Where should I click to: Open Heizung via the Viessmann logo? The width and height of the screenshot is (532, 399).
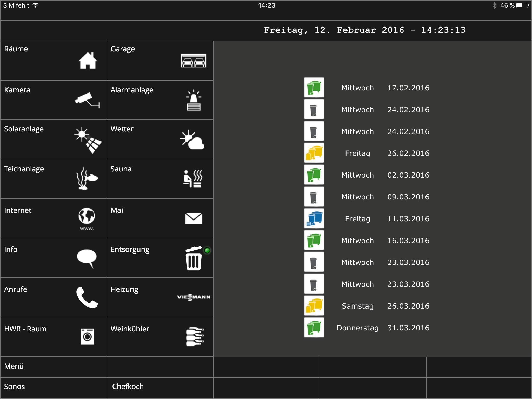[194, 297]
